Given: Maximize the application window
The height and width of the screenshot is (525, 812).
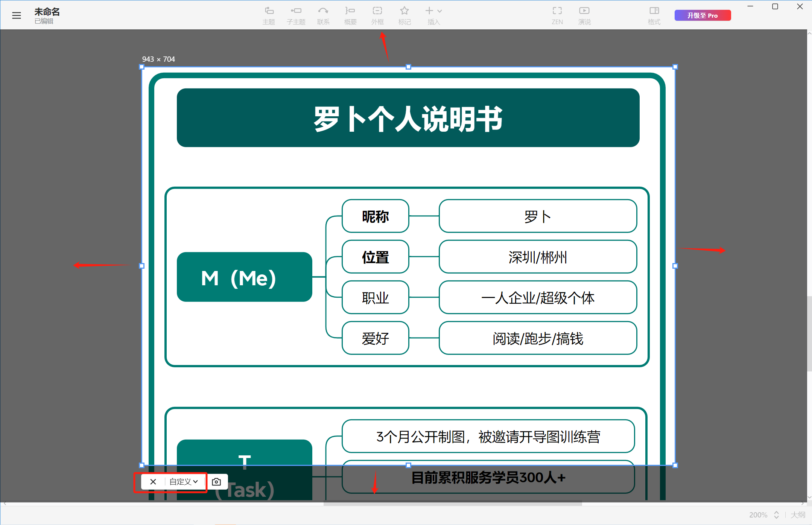Looking at the screenshot, I should [775, 6].
